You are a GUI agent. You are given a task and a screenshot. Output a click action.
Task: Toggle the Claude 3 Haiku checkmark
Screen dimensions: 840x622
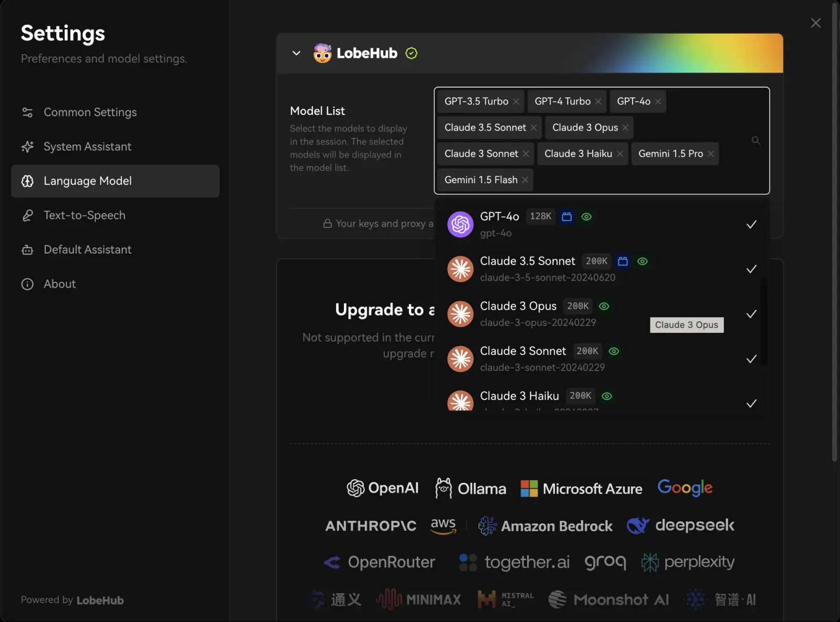point(751,404)
